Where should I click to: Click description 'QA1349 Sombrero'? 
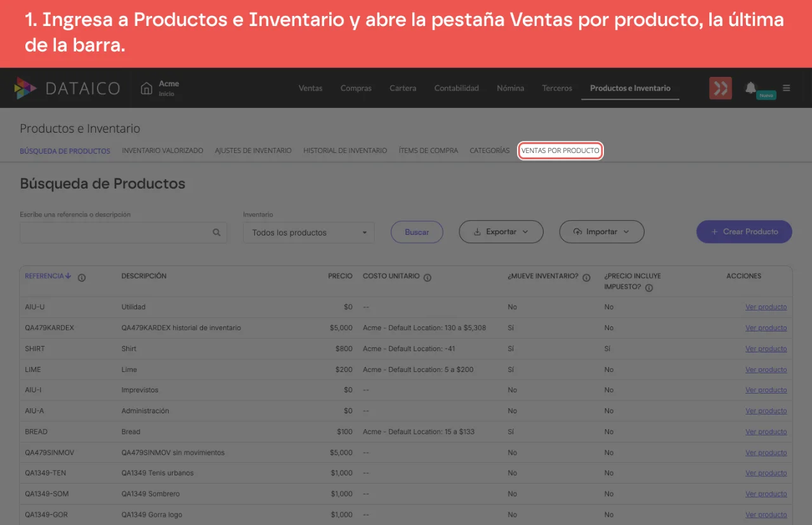(x=150, y=494)
